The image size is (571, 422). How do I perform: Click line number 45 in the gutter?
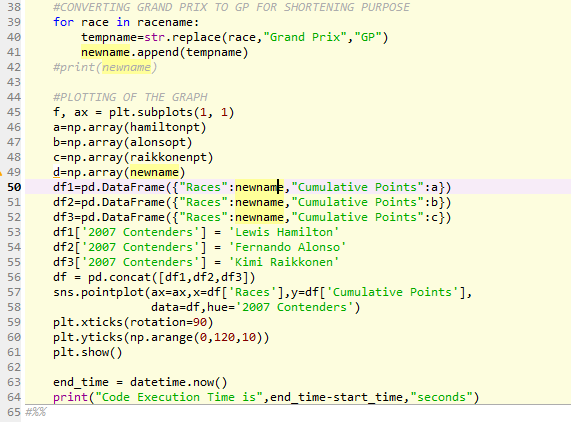tap(14, 112)
